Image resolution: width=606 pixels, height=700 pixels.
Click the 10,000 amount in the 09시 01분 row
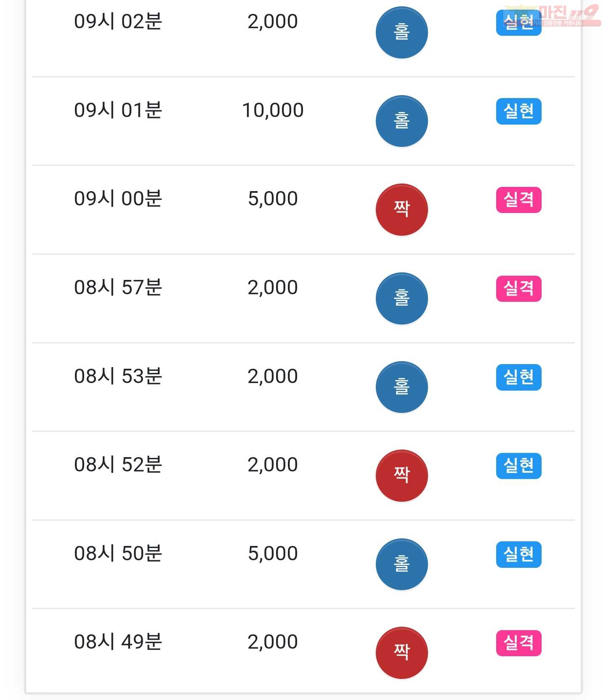click(x=273, y=111)
